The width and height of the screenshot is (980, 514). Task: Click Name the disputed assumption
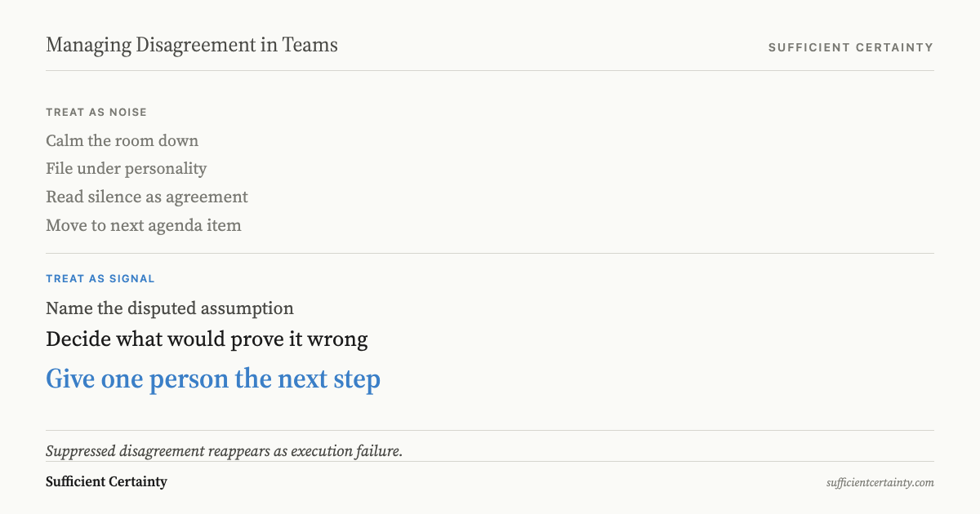pos(170,308)
